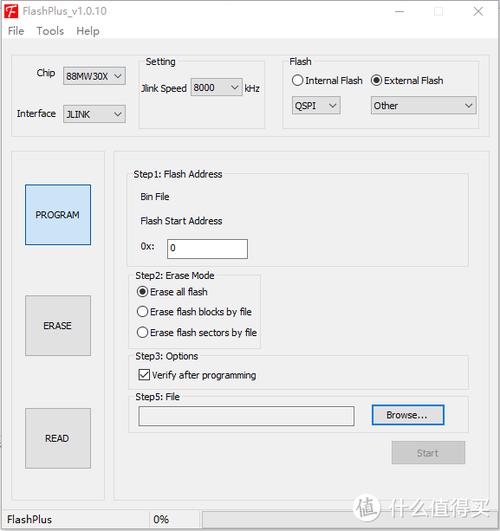
Task: Click the FlashPlus app icon in title bar
Action: 11,11
